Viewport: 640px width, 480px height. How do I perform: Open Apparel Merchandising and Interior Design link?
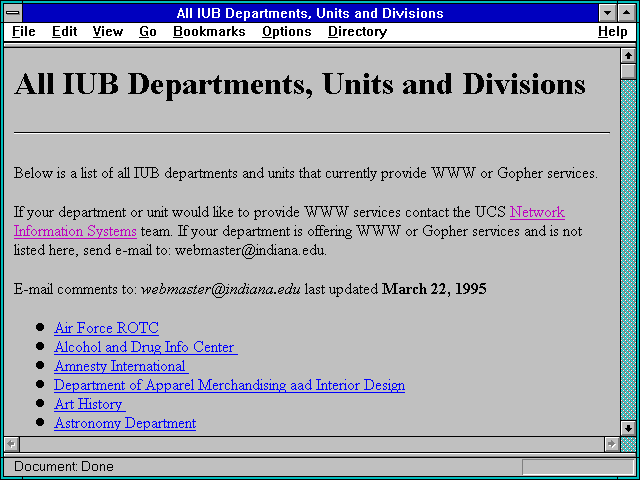coord(229,385)
